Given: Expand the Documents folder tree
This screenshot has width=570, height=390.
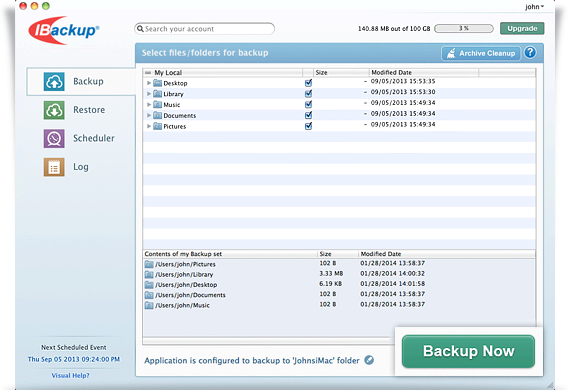Looking at the screenshot, I should (x=149, y=116).
